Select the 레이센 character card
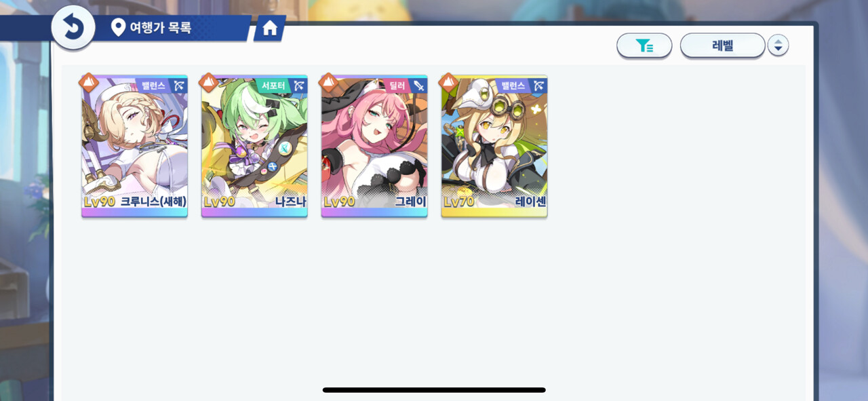 (494, 146)
